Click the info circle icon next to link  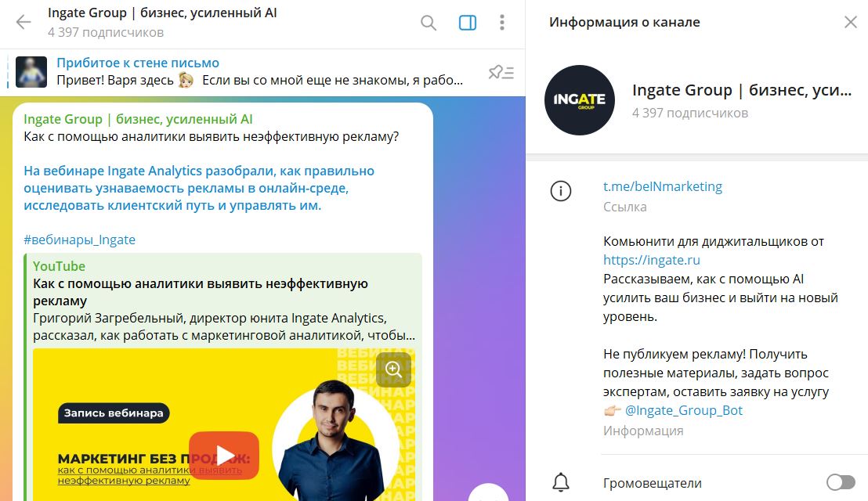[x=561, y=191]
